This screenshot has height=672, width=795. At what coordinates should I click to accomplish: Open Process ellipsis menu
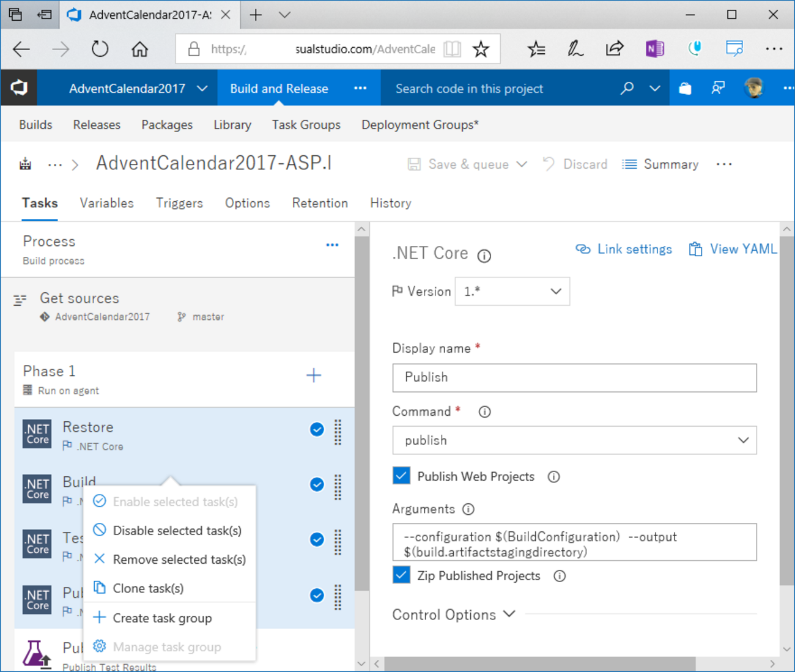pyautogui.click(x=332, y=245)
